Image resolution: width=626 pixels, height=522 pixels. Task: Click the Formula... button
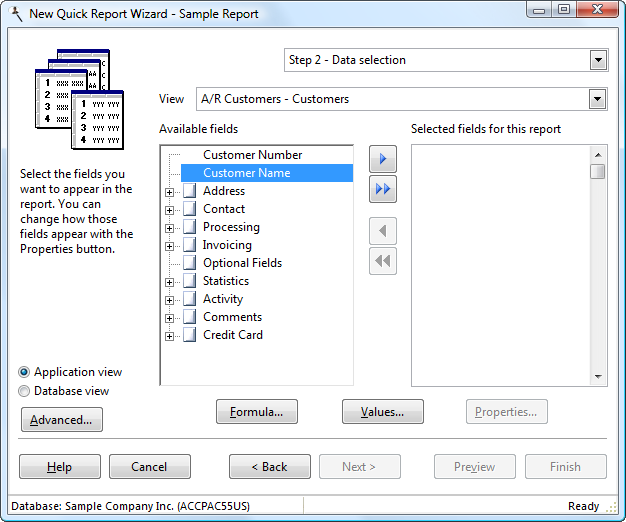(257, 411)
